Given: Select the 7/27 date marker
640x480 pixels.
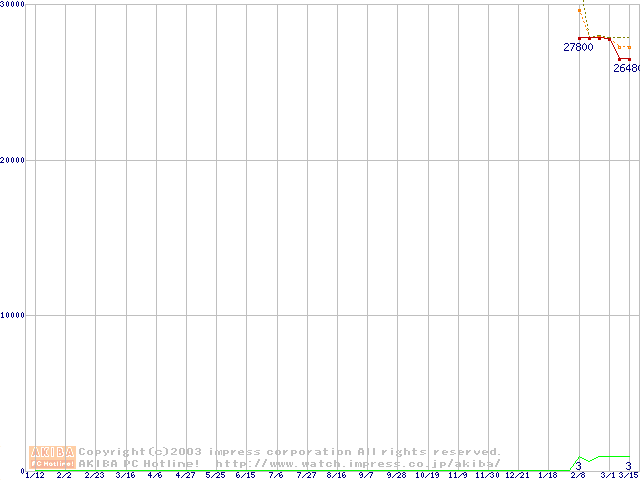Looking at the screenshot, I should coord(306,476).
